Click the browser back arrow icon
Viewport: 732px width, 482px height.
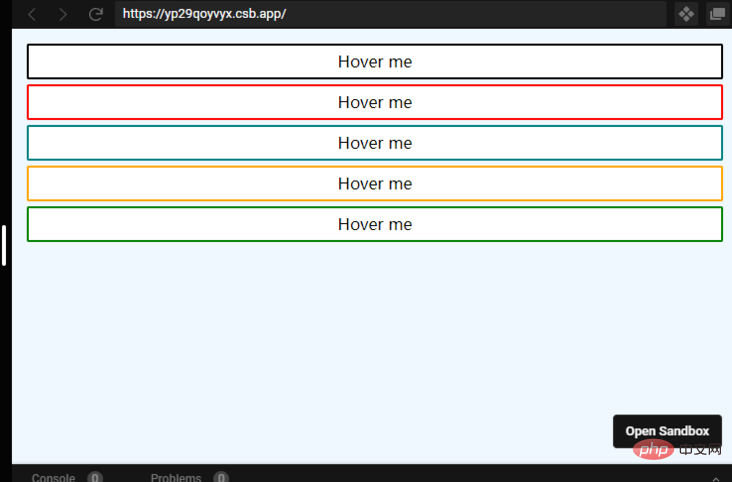[x=32, y=14]
